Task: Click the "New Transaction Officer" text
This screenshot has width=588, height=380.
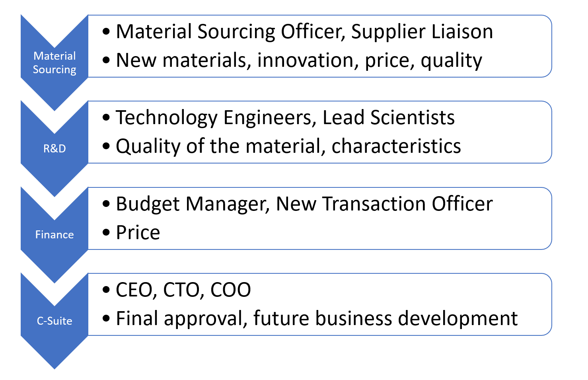Action: tap(384, 204)
